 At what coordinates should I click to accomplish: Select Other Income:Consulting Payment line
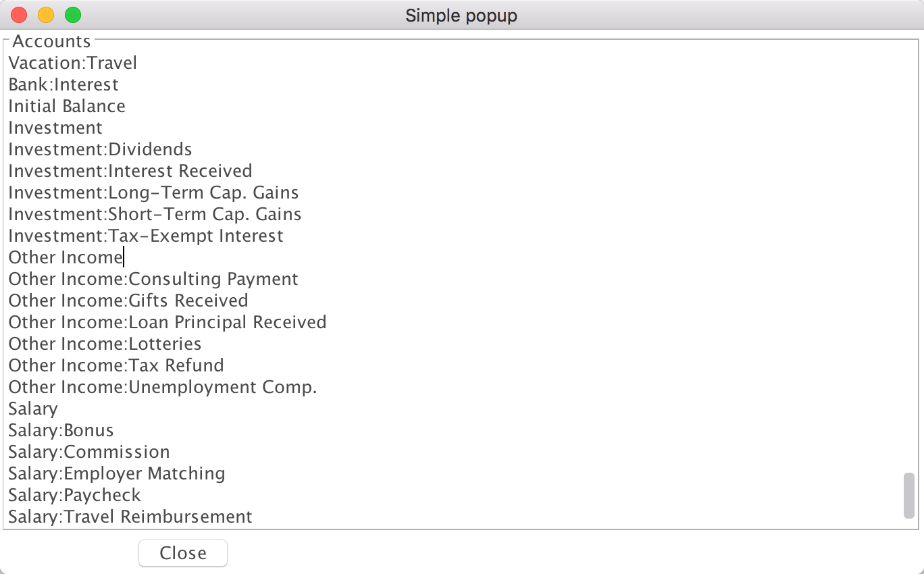coord(153,279)
